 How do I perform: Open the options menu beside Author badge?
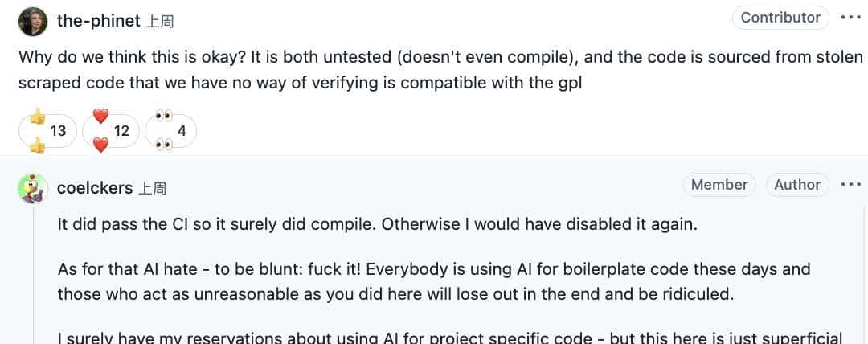[x=850, y=185]
